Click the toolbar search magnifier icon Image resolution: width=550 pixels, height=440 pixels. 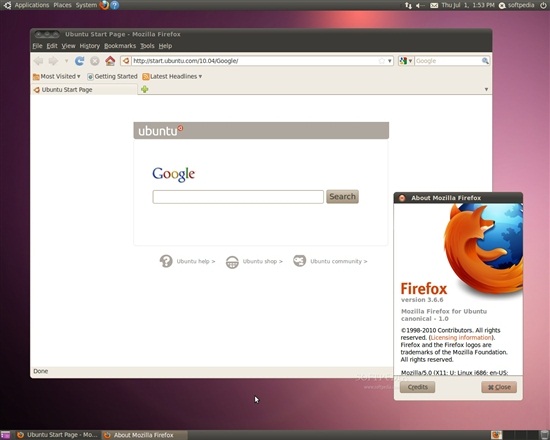pyautogui.click(x=485, y=61)
